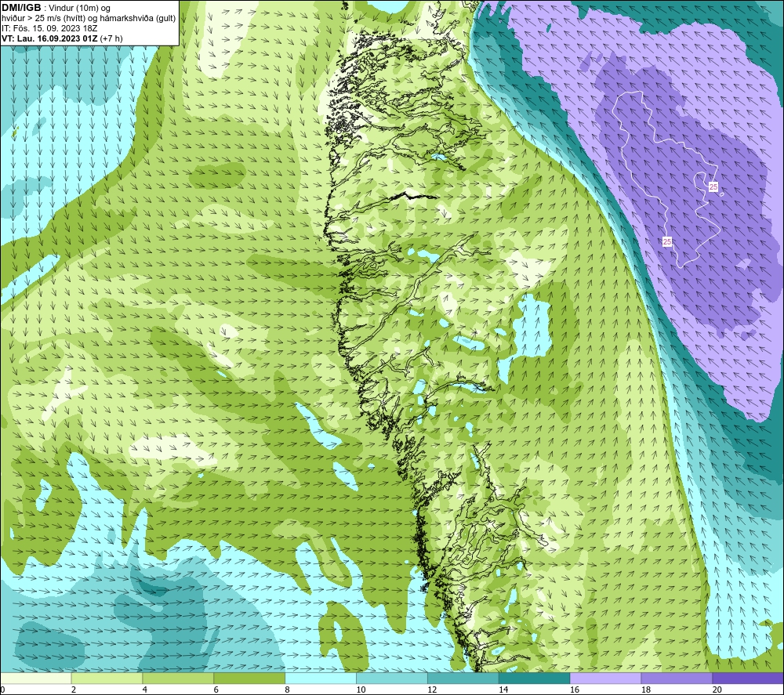Click the line 'hviður > 25 m/s (hvítt) og hámarkshviða (gult)'
The width and height of the screenshot is (784, 695).
click(x=89, y=19)
